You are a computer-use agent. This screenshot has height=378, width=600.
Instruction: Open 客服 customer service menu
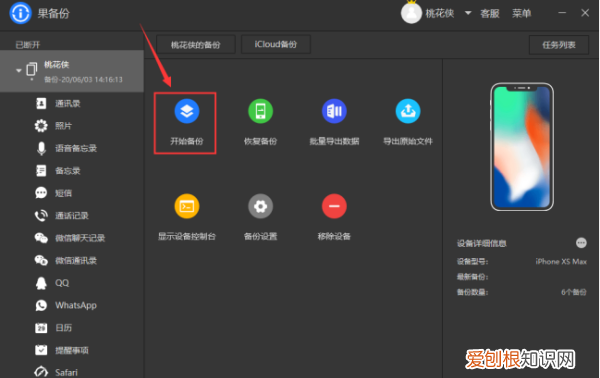coord(490,13)
